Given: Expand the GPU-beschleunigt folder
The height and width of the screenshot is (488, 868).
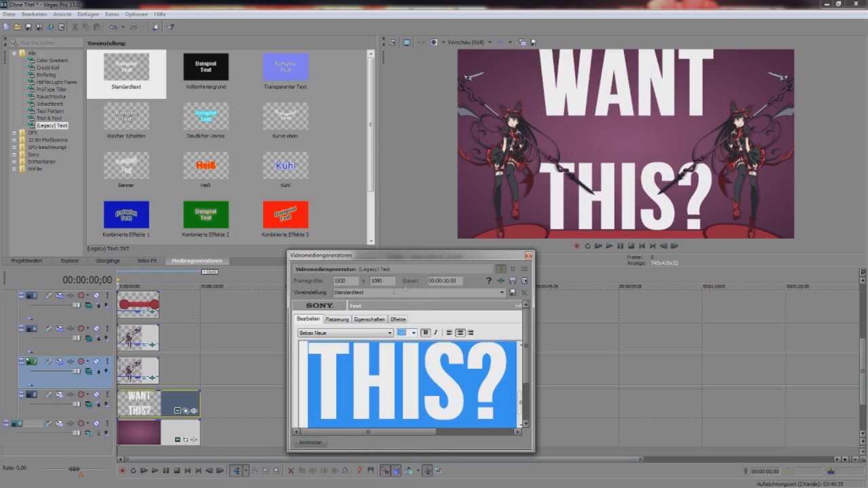Looking at the screenshot, I should 14,147.
